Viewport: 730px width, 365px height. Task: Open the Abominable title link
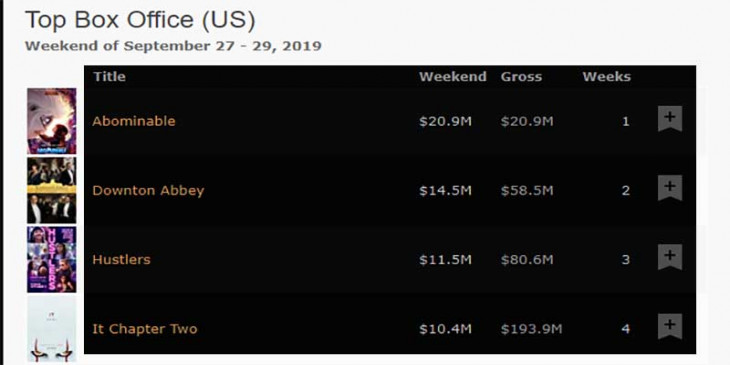pyautogui.click(x=134, y=121)
